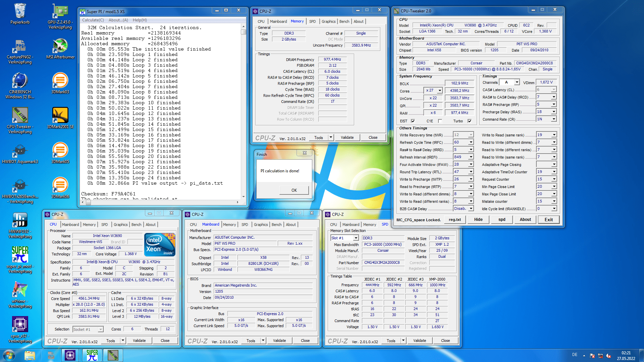
Task: Click the About button in CPU-Tweaker
Action: point(525,220)
